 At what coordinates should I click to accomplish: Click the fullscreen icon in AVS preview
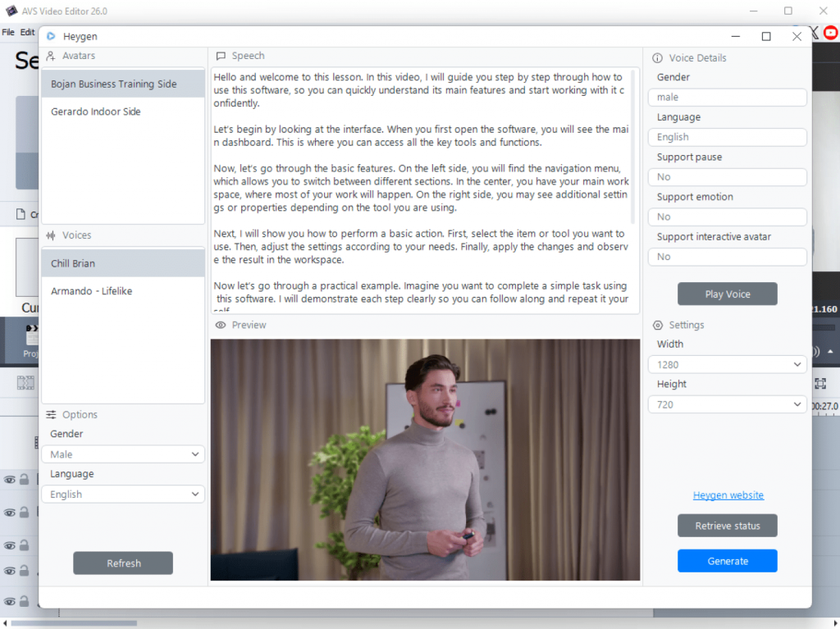tap(820, 384)
